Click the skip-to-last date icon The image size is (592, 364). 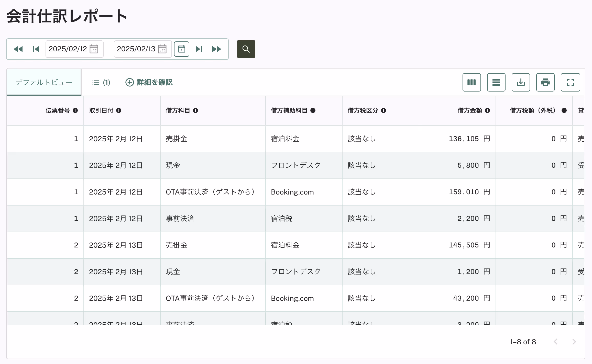click(199, 49)
